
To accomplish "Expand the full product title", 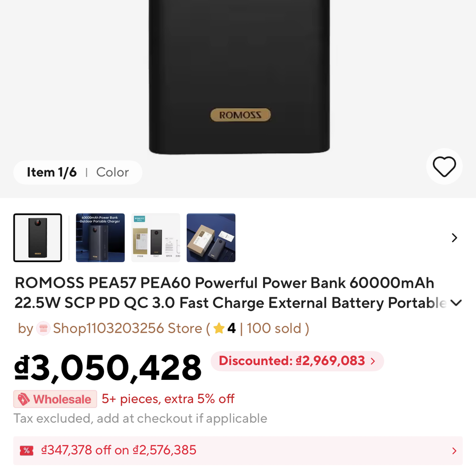I will [x=456, y=302].
